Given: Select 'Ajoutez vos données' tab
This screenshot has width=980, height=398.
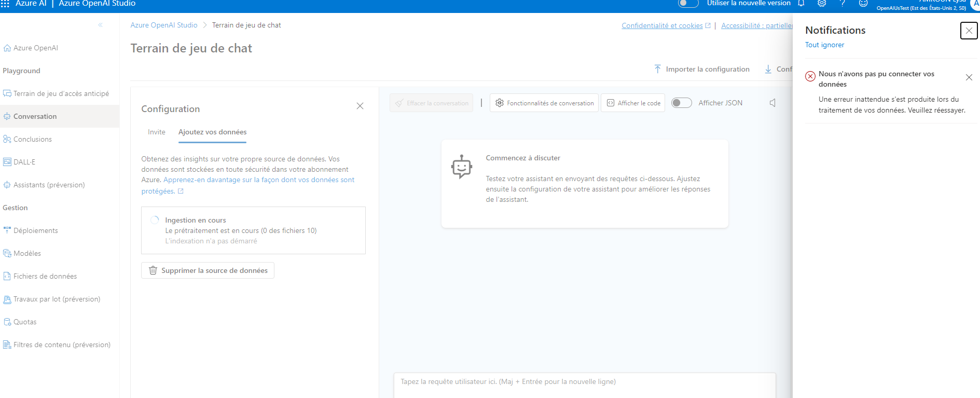Looking at the screenshot, I should tap(213, 132).
